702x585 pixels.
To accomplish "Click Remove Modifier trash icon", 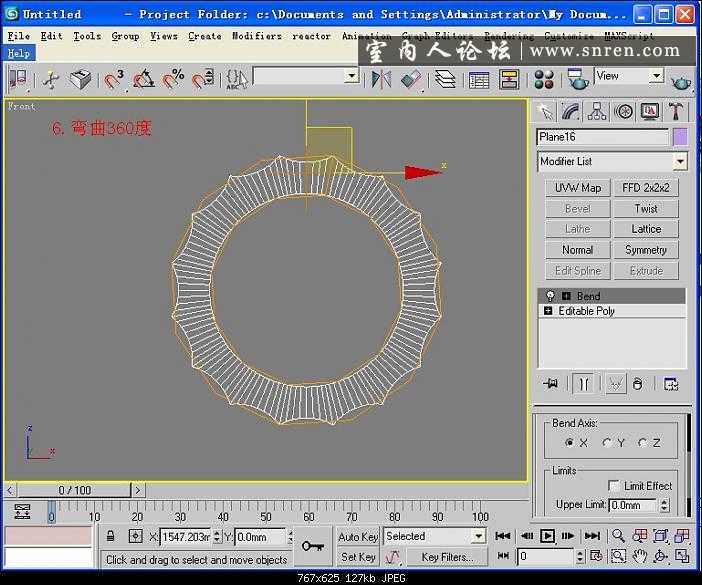I will (x=638, y=384).
